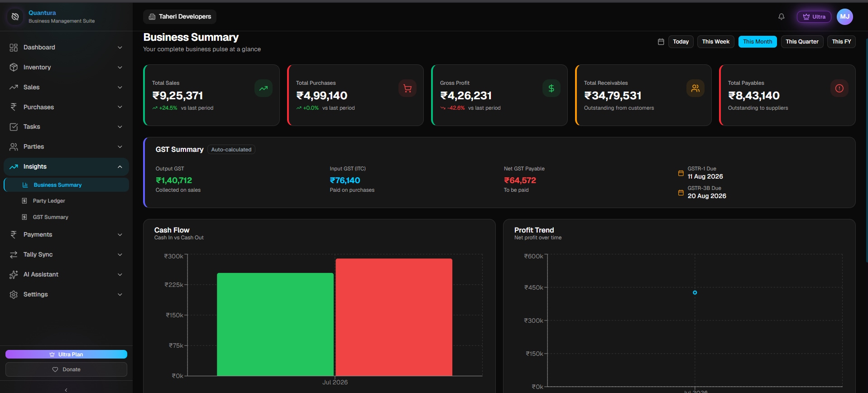Click the Output GST value ₹1,40,712
The height and width of the screenshot is (393, 868).
(174, 180)
